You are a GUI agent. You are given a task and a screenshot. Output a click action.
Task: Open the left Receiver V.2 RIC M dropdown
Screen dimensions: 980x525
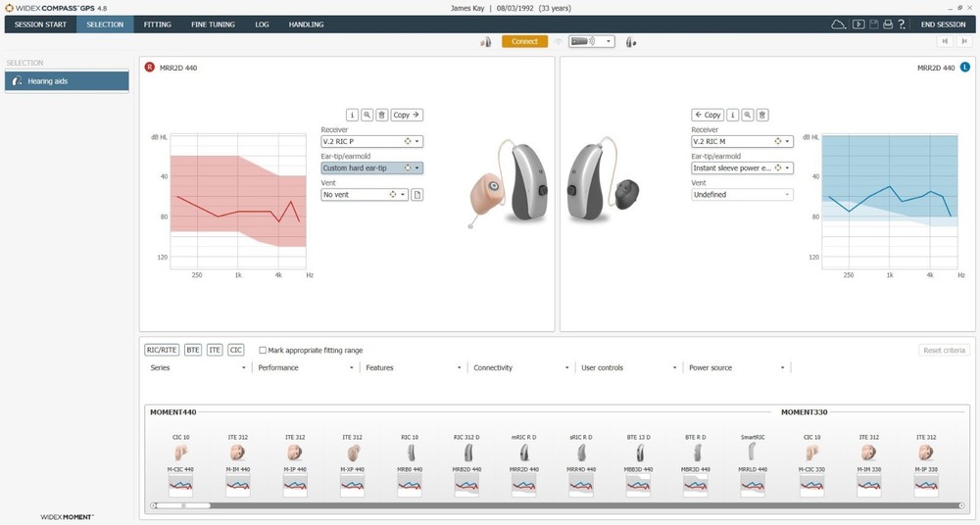[x=743, y=142]
